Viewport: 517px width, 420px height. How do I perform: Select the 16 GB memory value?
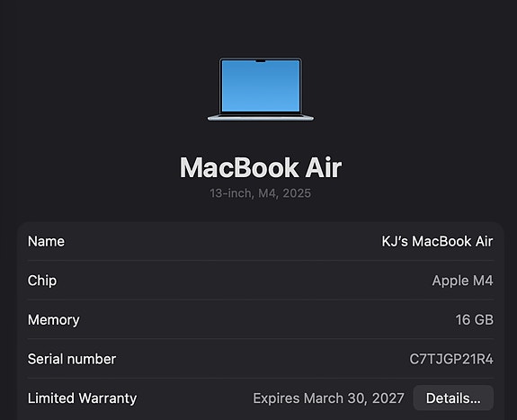(475, 319)
